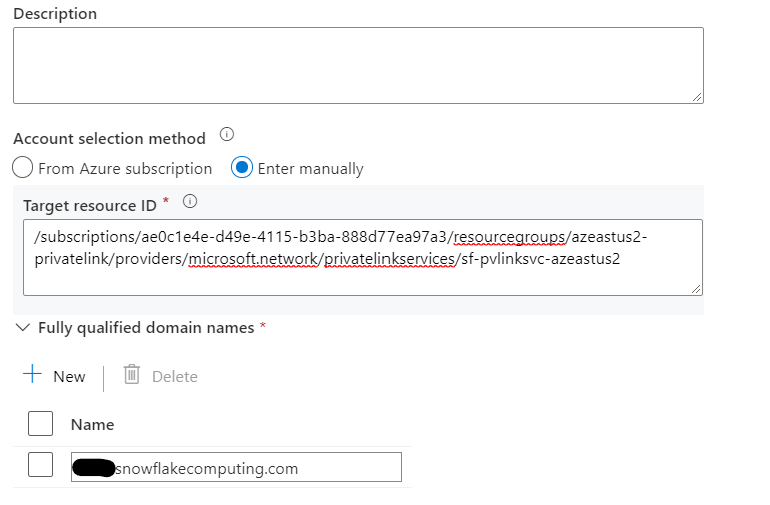Edit the snowflakecomputing.com domain name field
Viewport: 770px width, 505px height.
[x=236, y=467]
